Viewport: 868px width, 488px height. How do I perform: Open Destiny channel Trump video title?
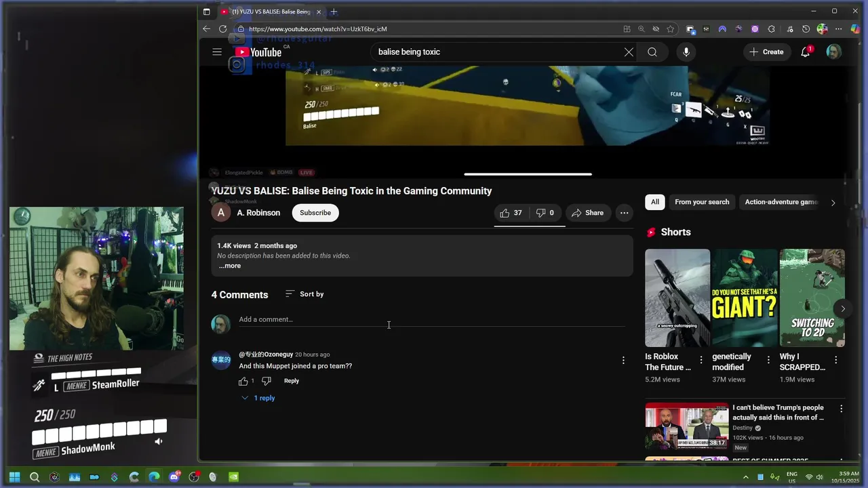pos(778,412)
